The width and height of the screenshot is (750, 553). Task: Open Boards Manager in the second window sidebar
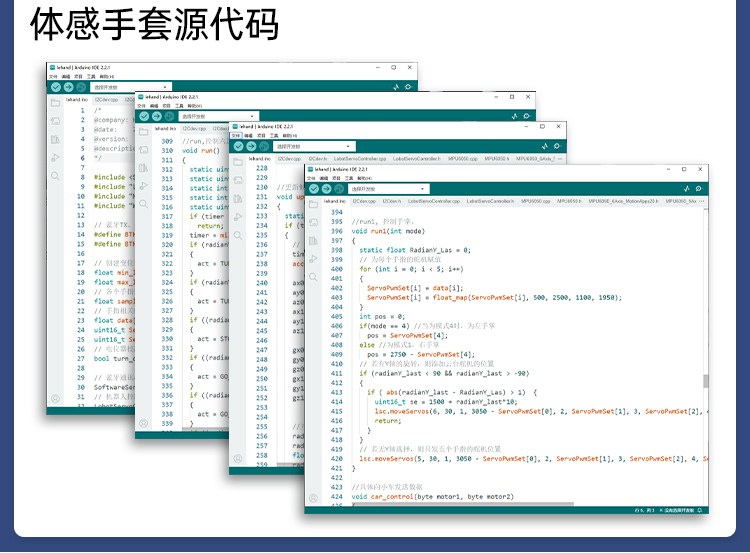pos(143,150)
